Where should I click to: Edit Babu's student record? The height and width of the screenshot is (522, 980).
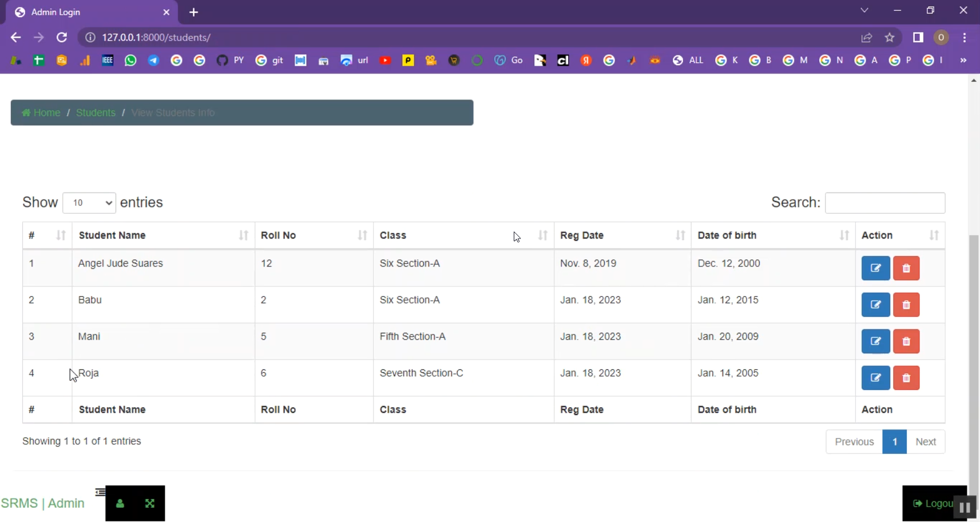[875, 305]
